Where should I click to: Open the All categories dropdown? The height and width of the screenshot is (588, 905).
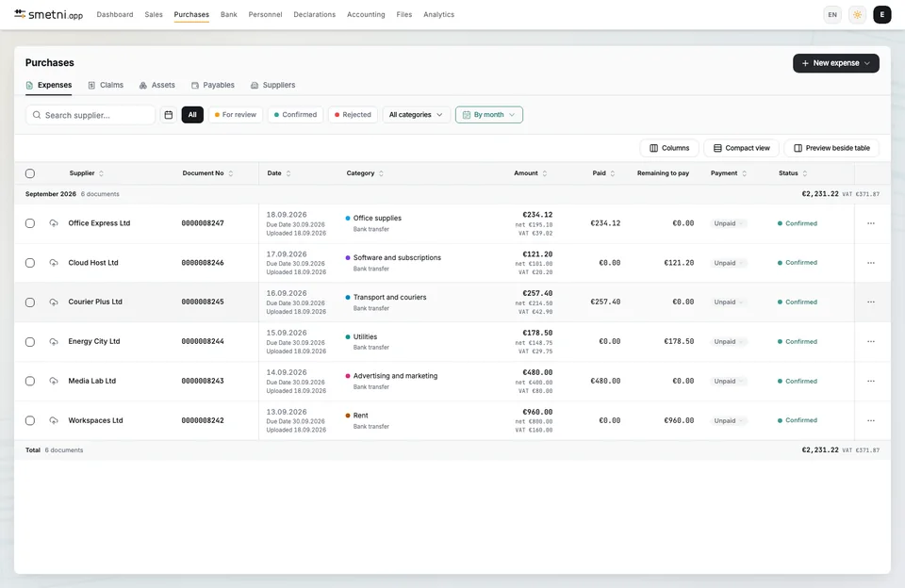pos(416,115)
